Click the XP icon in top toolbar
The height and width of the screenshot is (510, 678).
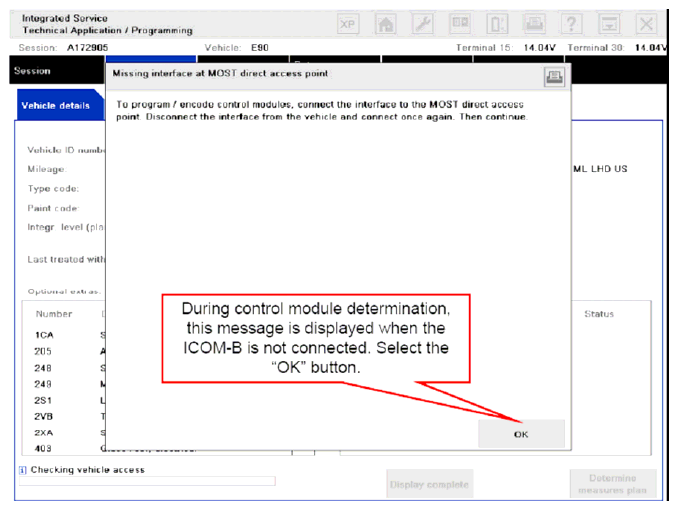pyautogui.click(x=348, y=24)
